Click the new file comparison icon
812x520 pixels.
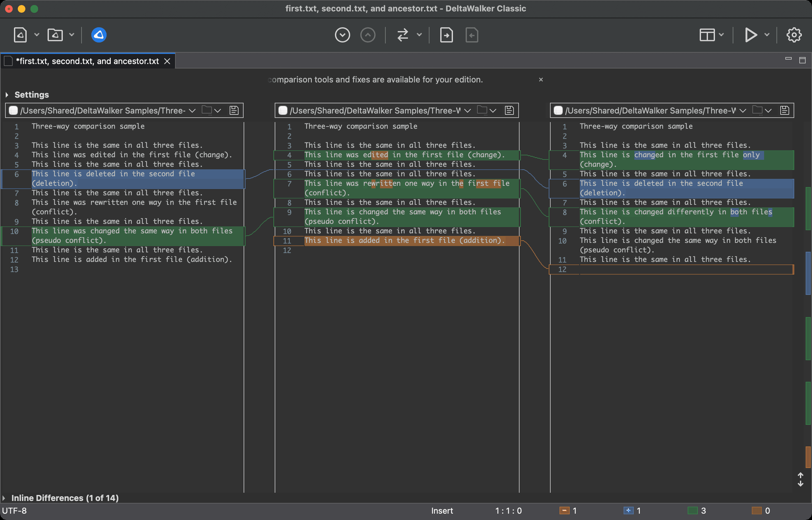tap(20, 35)
